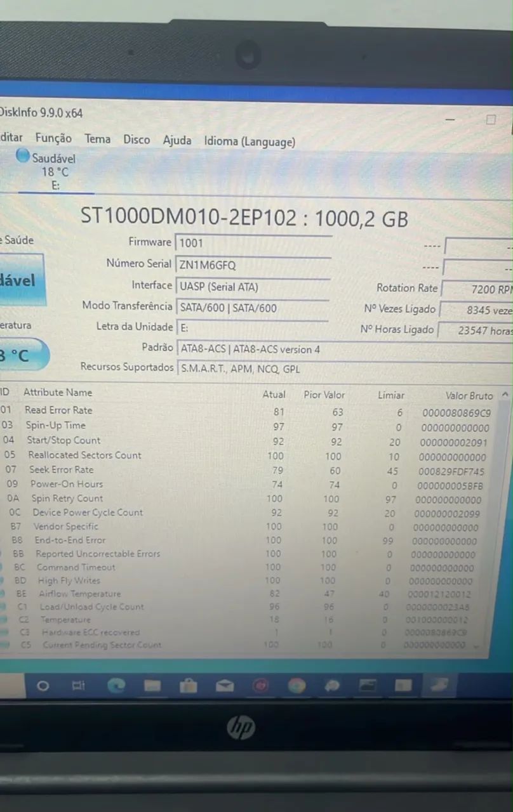Click the blue health status orb for drive E:
This screenshot has width=513, height=812.
23,155
